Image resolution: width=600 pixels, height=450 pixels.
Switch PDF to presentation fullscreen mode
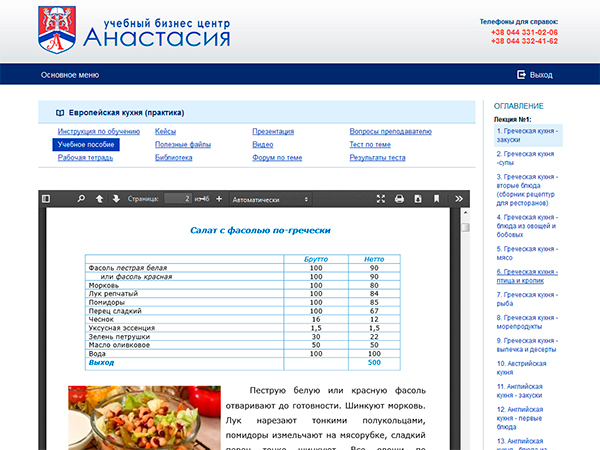pyautogui.click(x=380, y=199)
